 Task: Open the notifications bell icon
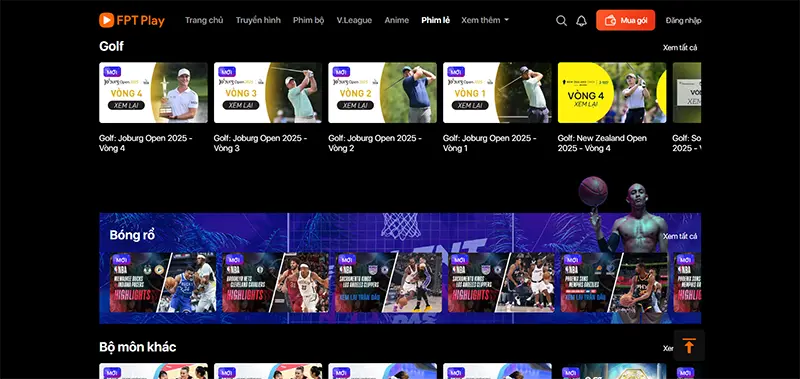[581, 21]
